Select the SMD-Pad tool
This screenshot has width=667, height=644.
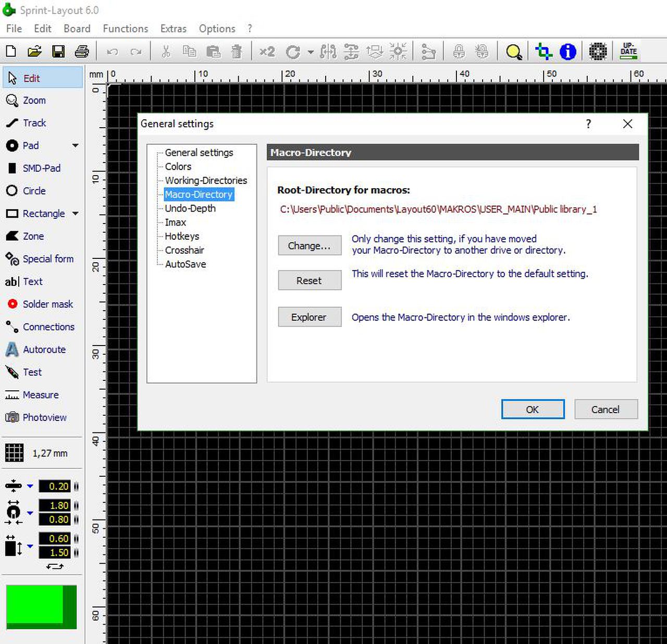coord(43,168)
